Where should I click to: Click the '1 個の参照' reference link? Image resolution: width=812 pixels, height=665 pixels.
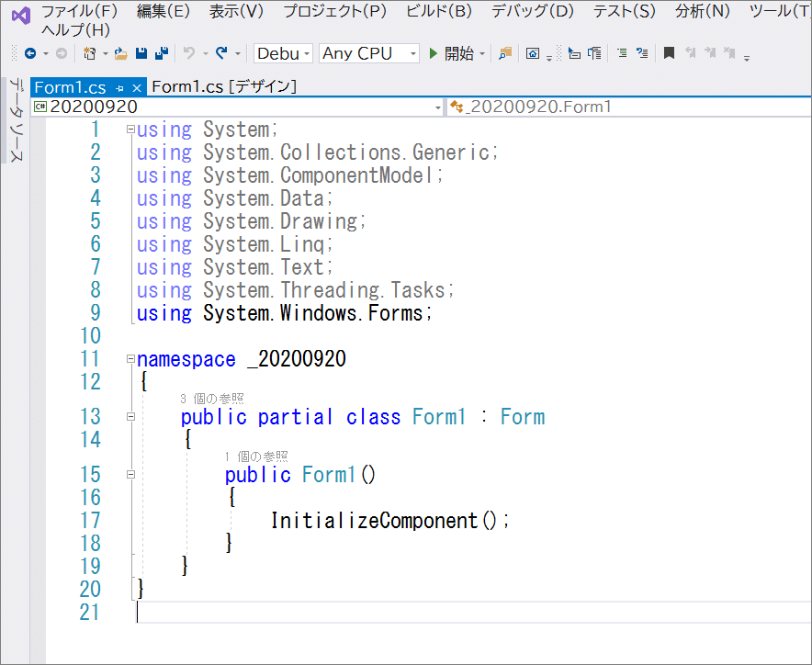point(256,456)
